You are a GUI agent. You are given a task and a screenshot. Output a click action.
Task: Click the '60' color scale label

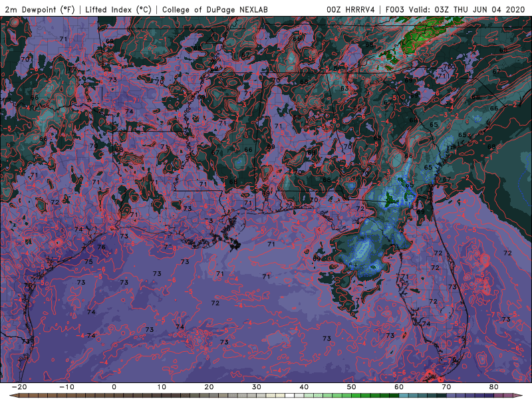point(399,387)
